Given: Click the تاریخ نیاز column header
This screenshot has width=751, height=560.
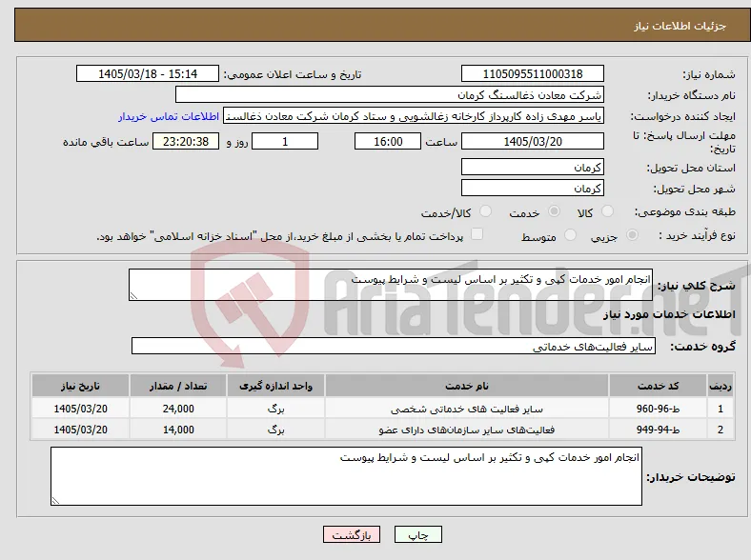Looking at the screenshot, I should (x=80, y=386).
